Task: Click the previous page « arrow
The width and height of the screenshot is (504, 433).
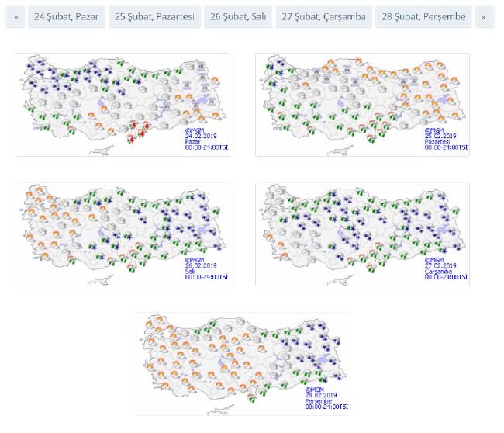Action: [16, 16]
